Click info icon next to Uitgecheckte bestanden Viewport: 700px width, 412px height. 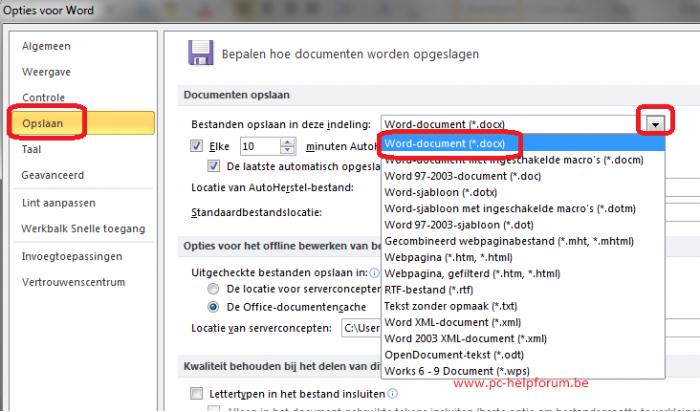[374, 272]
